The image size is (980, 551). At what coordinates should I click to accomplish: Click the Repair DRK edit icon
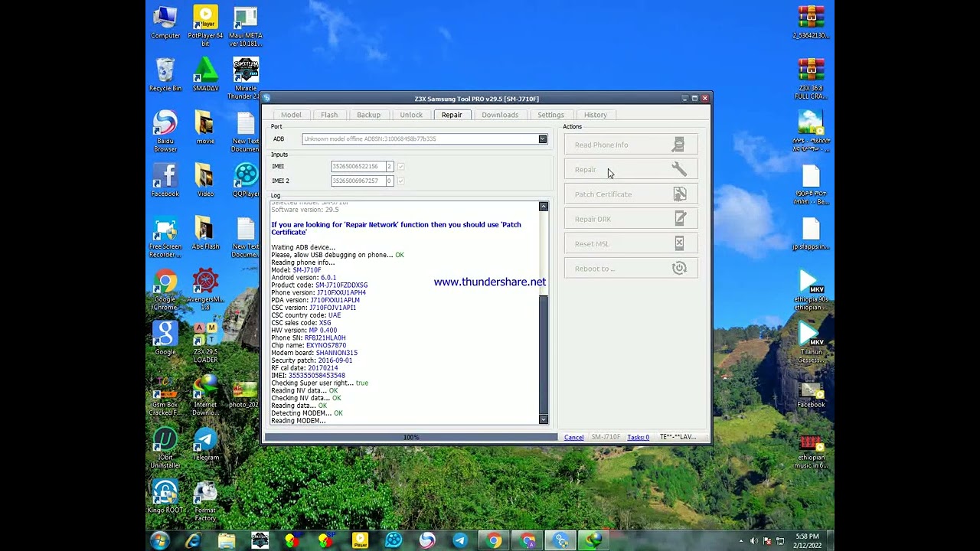679,219
